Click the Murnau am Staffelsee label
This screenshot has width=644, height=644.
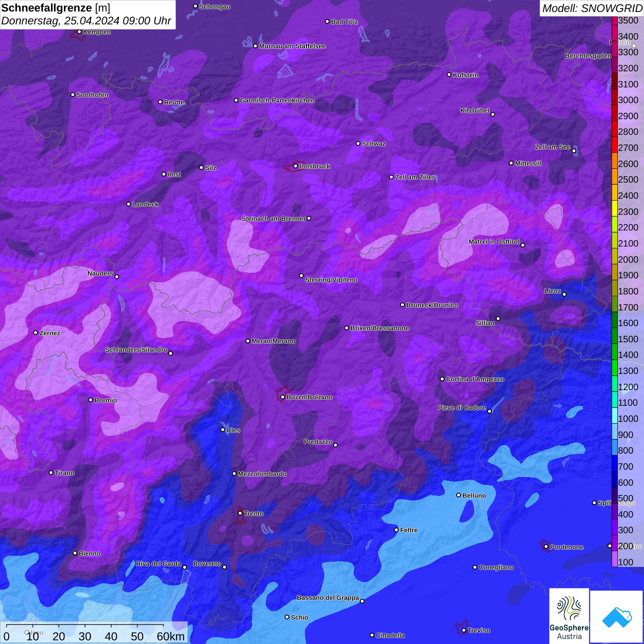point(292,46)
